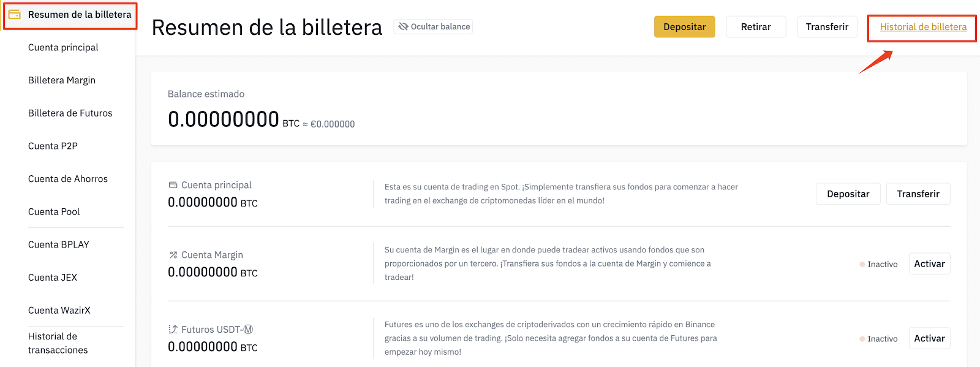Click the wallet icon beside Resumen de la billetera
Image resolution: width=980 pixels, height=367 pixels.
coord(15,14)
